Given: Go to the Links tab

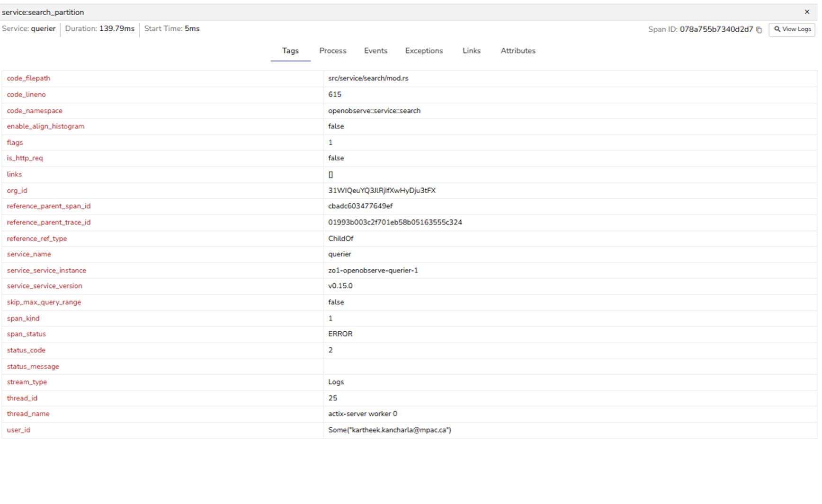Looking at the screenshot, I should click(471, 51).
